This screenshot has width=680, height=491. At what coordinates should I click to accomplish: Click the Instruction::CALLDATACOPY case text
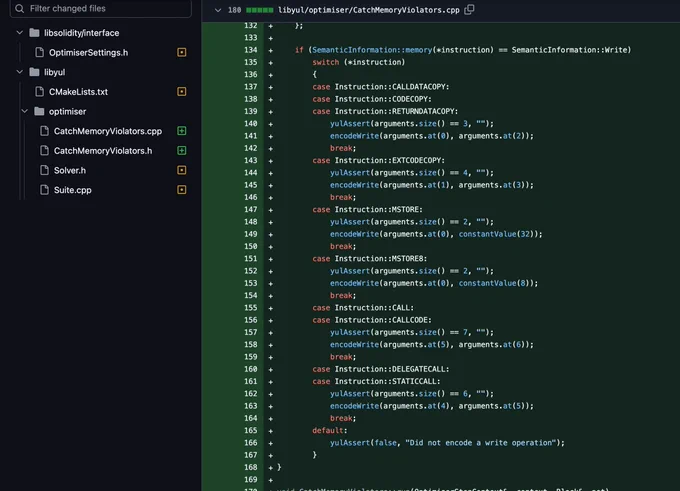pyautogui.click(x=392, y=87)
